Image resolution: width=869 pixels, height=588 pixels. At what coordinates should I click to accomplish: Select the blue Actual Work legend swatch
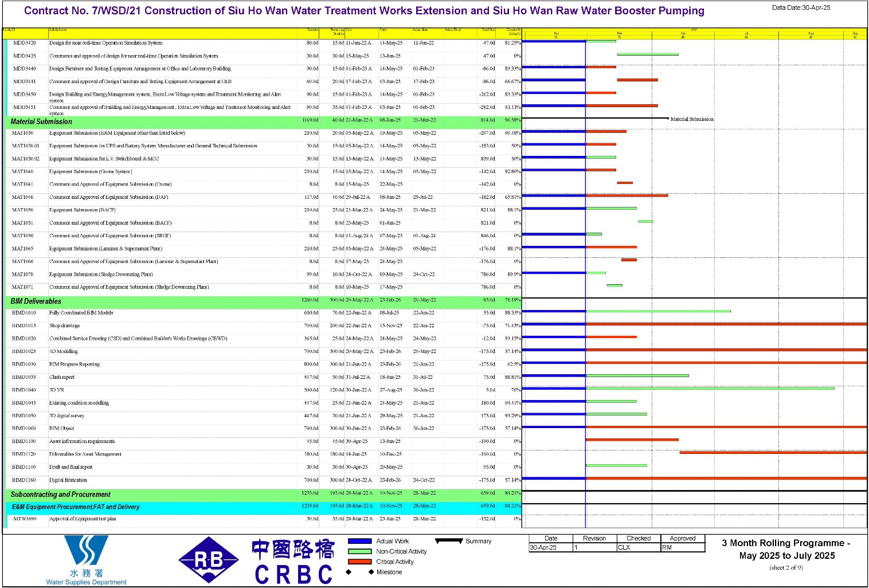pos(360,541)
